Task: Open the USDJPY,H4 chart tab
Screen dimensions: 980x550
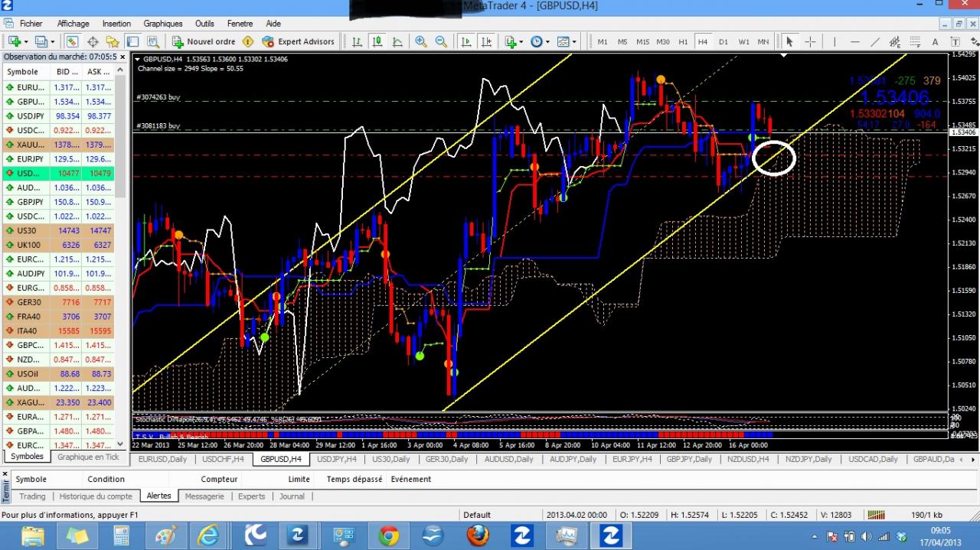Action: [337, 459]
